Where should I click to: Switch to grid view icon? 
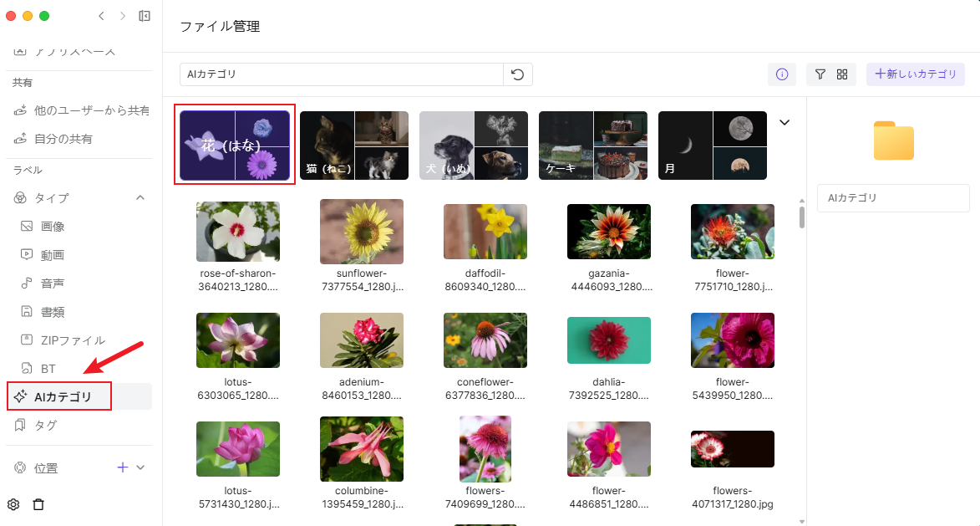(x=842, y=74)
